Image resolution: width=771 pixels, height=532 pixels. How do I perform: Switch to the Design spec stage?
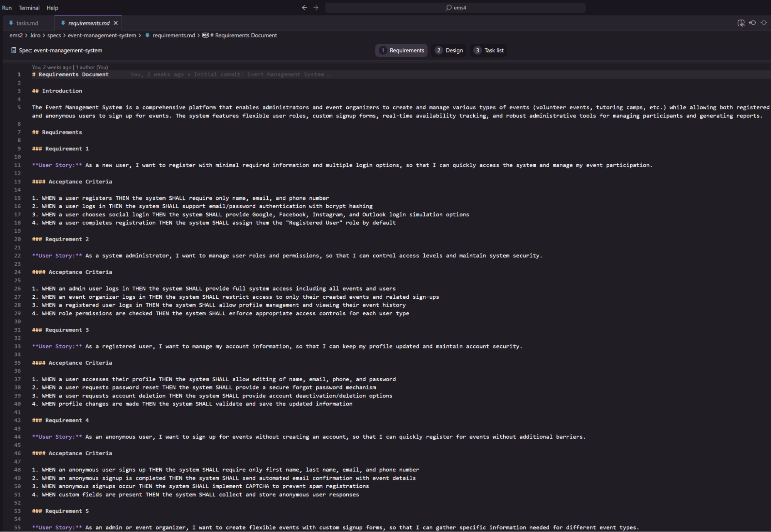pos(449,51)
